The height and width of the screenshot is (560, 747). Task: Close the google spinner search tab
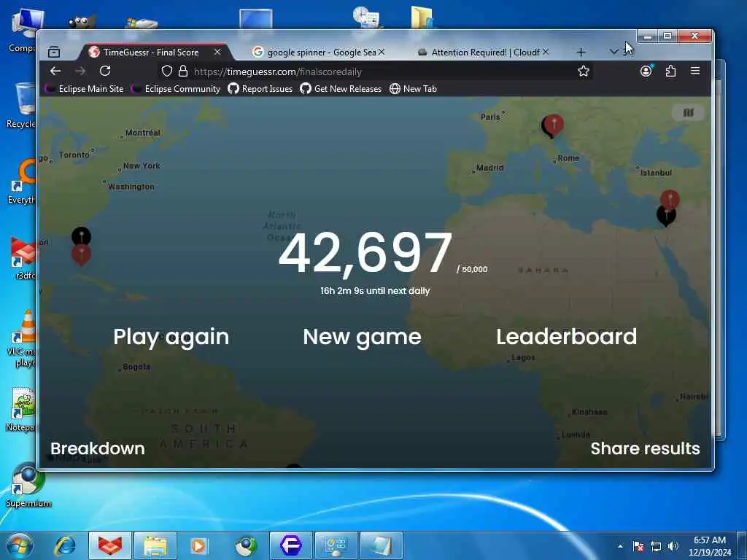(x=382, y=52)
